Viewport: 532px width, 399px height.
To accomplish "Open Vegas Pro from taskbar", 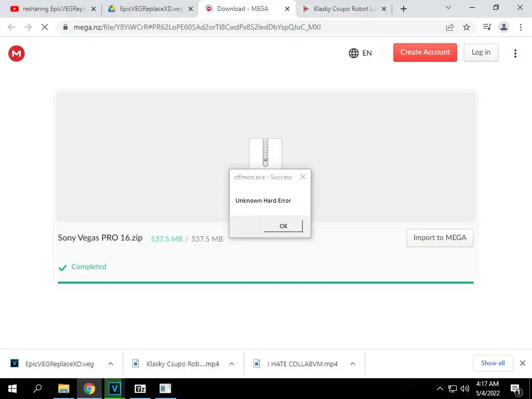I will pos(114,389).
